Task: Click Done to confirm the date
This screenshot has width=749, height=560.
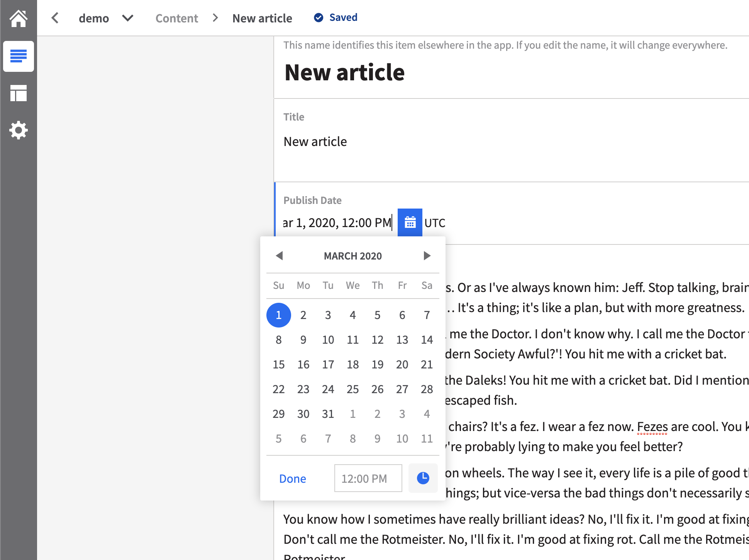Action: [292, 479]
